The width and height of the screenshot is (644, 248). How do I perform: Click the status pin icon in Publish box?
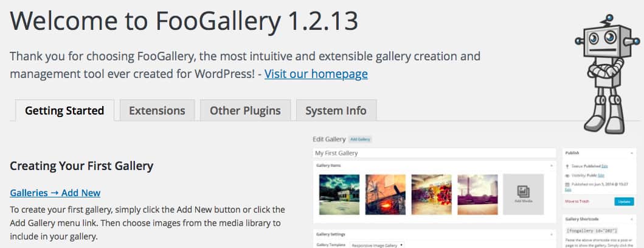point(567,166)
